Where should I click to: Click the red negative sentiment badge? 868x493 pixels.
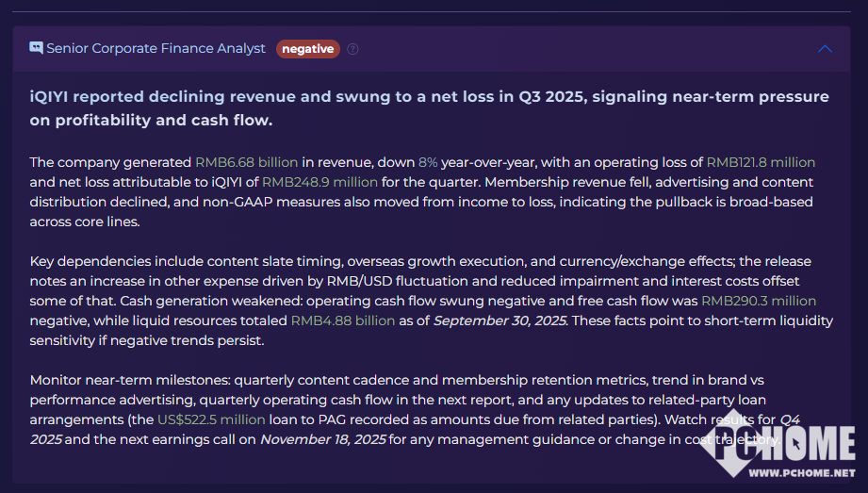pyautogui.click(x=307, y=49)
